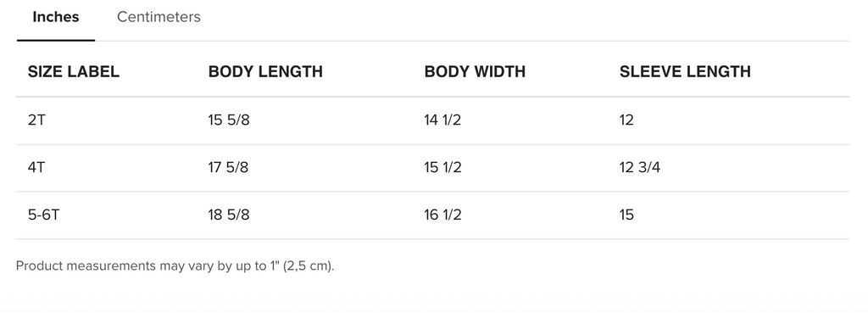The width and height of the screenshot is (868, 313).
Task: Click the 14 1/2 body width value
Action: (x=442, y=120)
